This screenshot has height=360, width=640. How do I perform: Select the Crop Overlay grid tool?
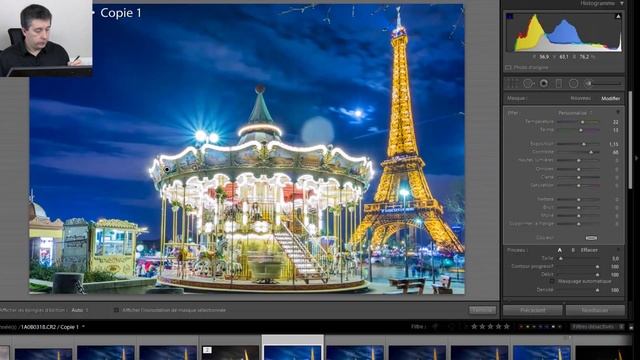[x=512, y=84]
